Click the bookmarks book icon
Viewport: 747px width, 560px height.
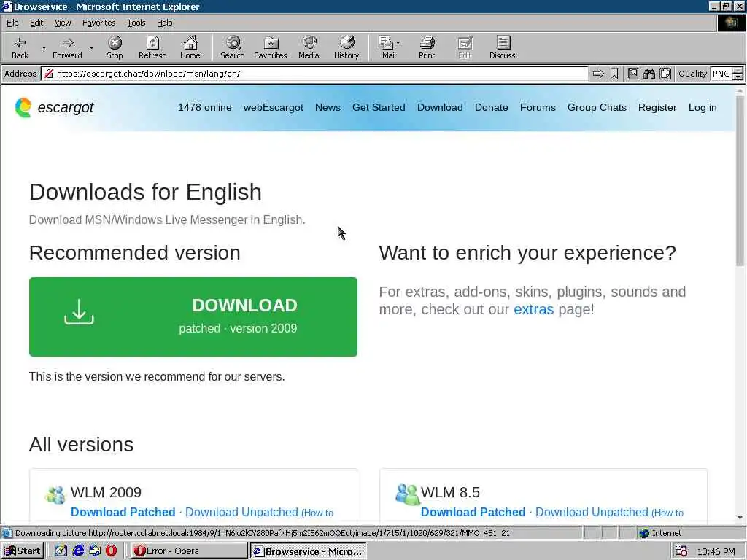pos(632,74)
